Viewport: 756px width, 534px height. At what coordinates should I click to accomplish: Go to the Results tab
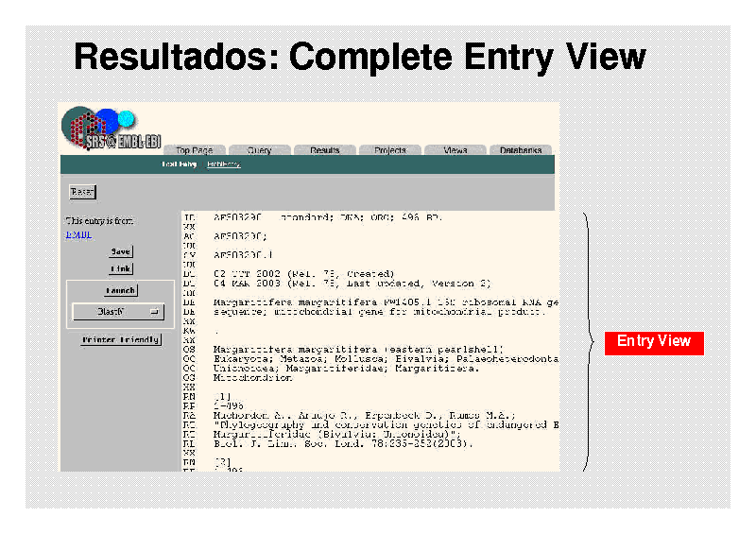click(324, 150)
